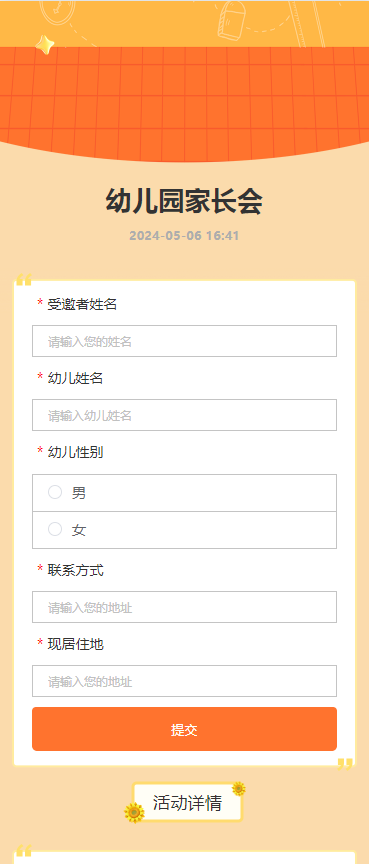Viewport: 369px width, 864px height.
Task: Submit the form with 提交 button
Action: click(x=184, y=729)
